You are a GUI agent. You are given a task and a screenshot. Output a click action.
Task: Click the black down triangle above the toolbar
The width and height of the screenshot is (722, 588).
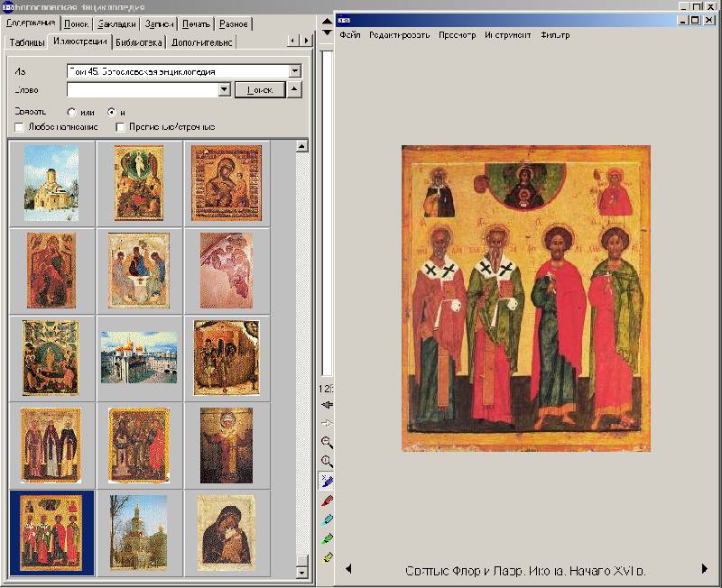coord(327,32)
